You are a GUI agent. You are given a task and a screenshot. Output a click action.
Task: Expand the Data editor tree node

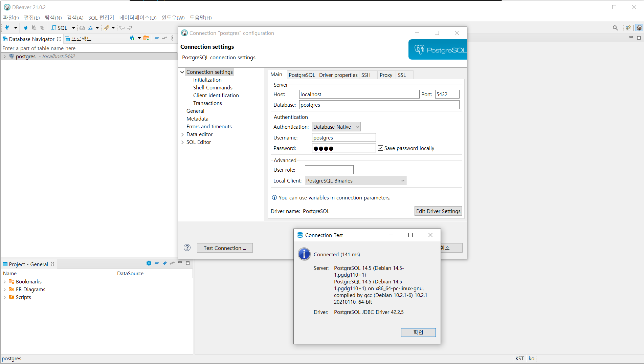click(182, 134)
